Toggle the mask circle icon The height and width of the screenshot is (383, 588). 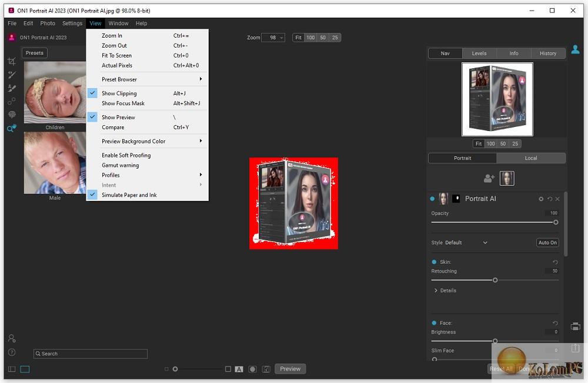tap(253, 369)
